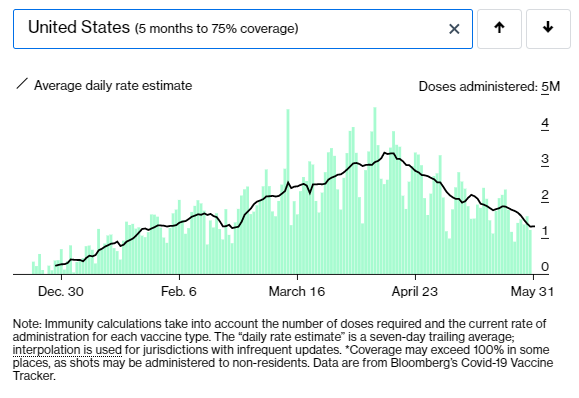
Task: Clear the United States selection with X
Action: coord(454,29)
